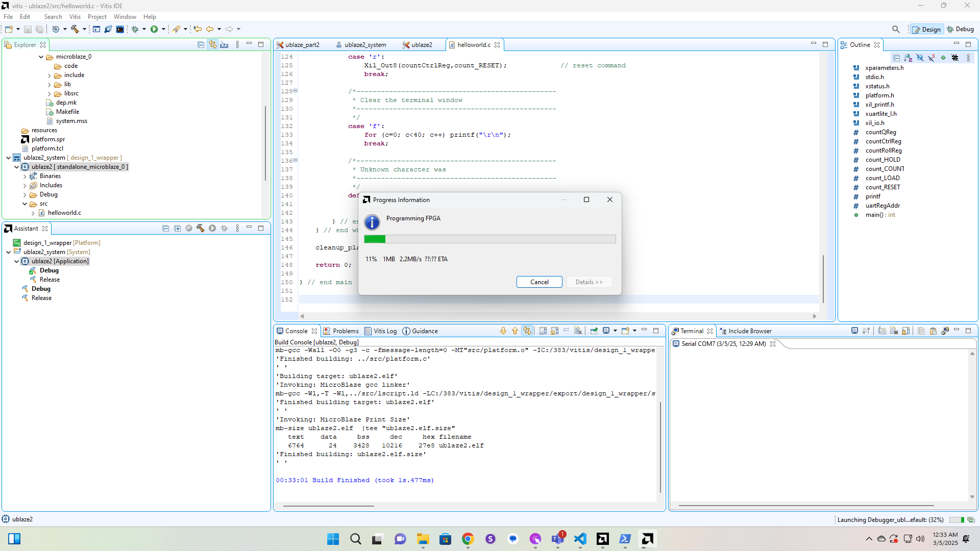Image resolution: width=980 pixels, height=551 pixels.
Task: Sort Outline entries alphabetically
Action: point(908,58)
